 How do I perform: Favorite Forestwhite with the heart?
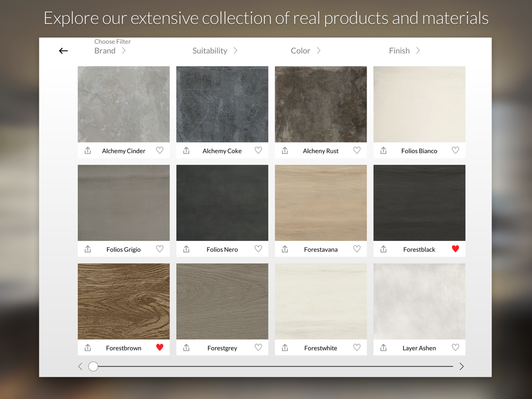coord(357,347)
